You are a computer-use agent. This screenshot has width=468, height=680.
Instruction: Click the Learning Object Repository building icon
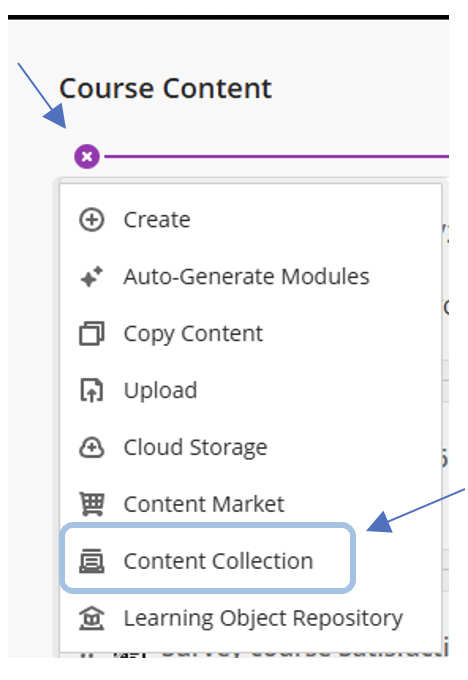(92, 618)
